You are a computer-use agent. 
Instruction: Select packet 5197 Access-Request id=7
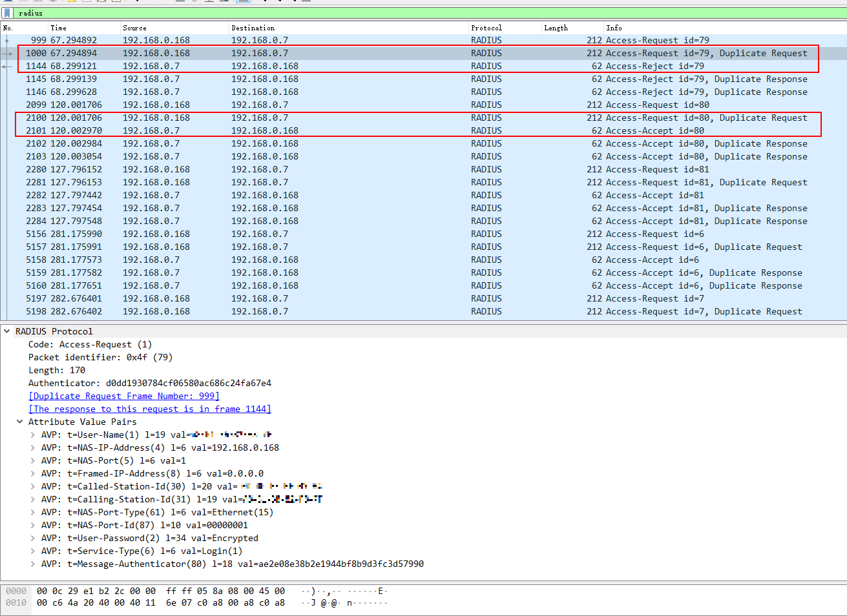click(x=423, y=298)
